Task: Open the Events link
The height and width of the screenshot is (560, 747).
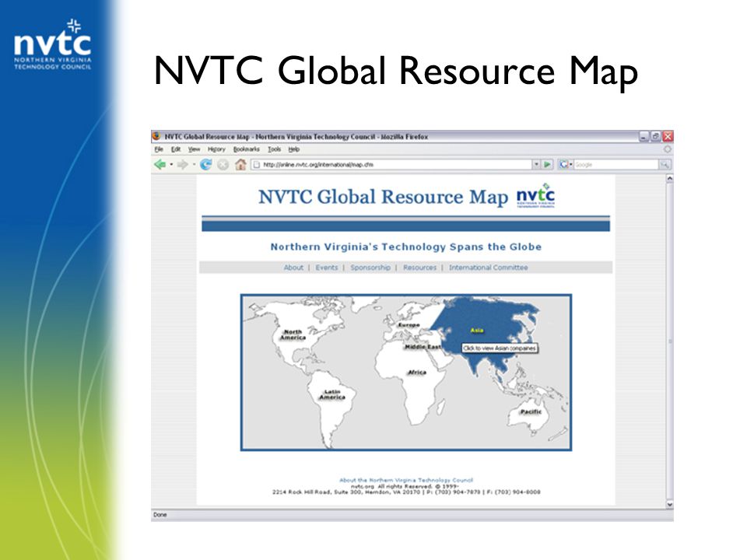Action: 326,268
